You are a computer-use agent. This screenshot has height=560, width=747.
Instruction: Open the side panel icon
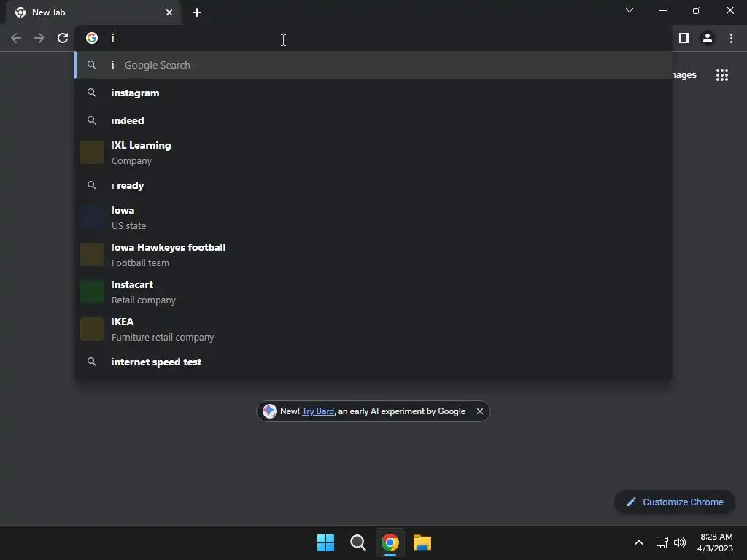pos(684,38)
